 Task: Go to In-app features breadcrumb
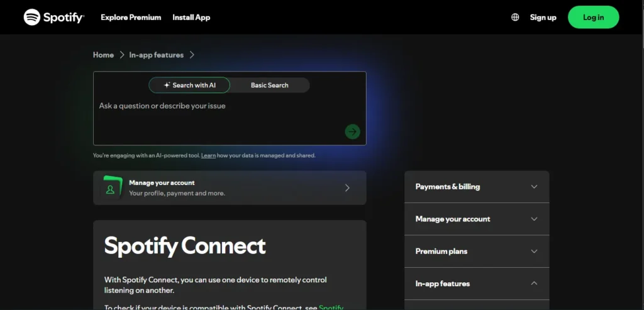[x=157, y=55]
